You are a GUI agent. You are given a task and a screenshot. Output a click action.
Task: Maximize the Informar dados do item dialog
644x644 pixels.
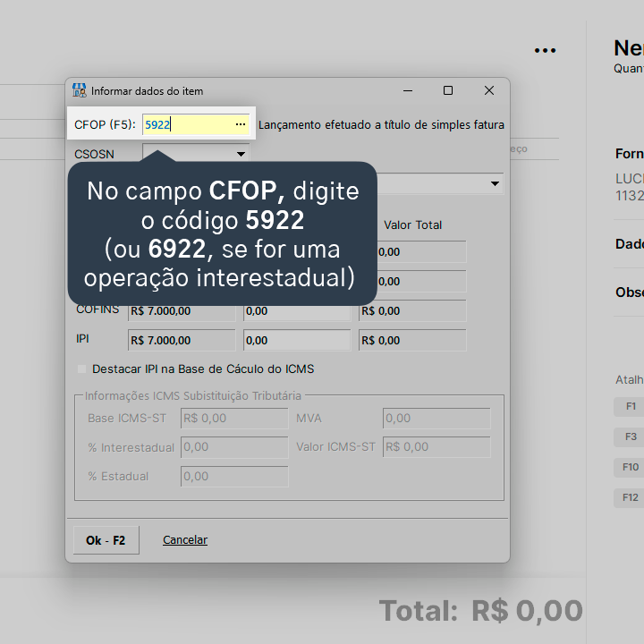click(x=448, y=90)
